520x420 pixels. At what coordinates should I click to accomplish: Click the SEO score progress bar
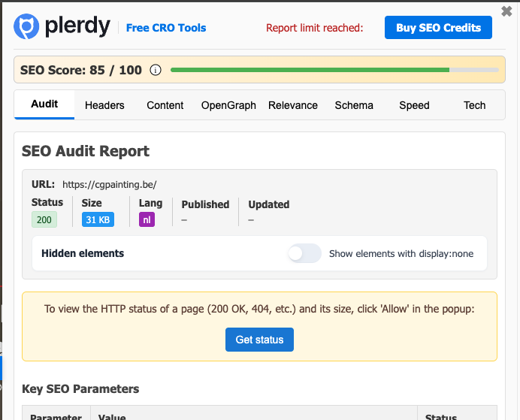pyautogui.click(x=334, y=70)
